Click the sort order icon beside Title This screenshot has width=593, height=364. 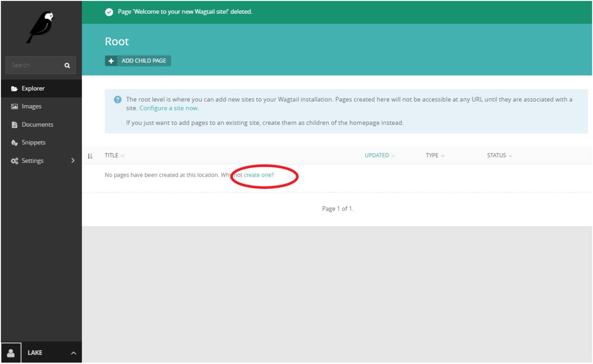pos(90,156)
